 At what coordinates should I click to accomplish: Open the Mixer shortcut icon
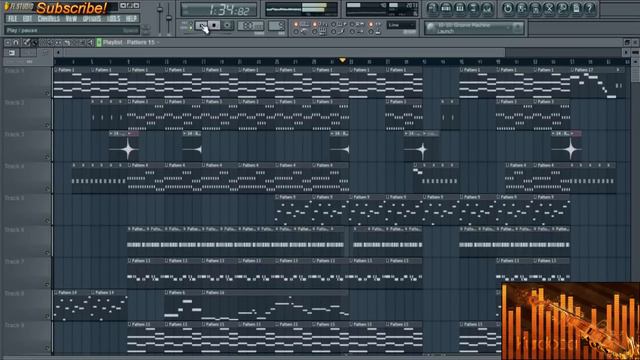pos(487,9)
